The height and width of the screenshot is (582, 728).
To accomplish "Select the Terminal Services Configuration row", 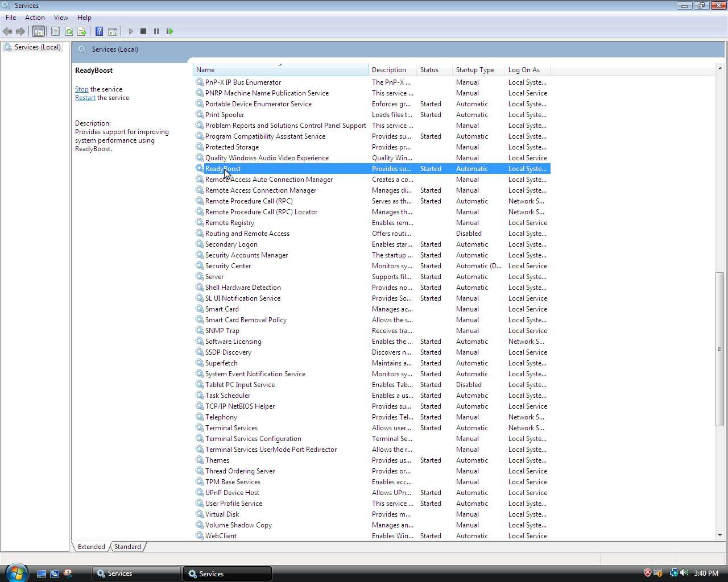I will click(x=371, y=439).
